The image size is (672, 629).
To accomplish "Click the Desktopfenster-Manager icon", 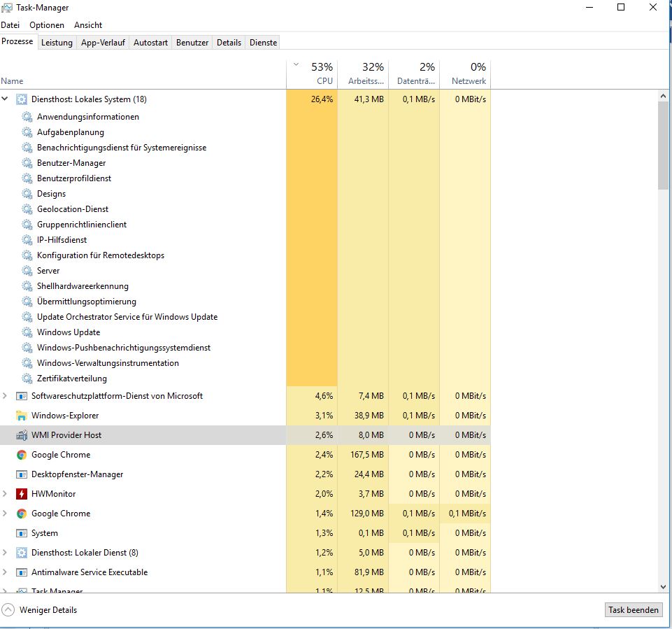I will point(22,474).
